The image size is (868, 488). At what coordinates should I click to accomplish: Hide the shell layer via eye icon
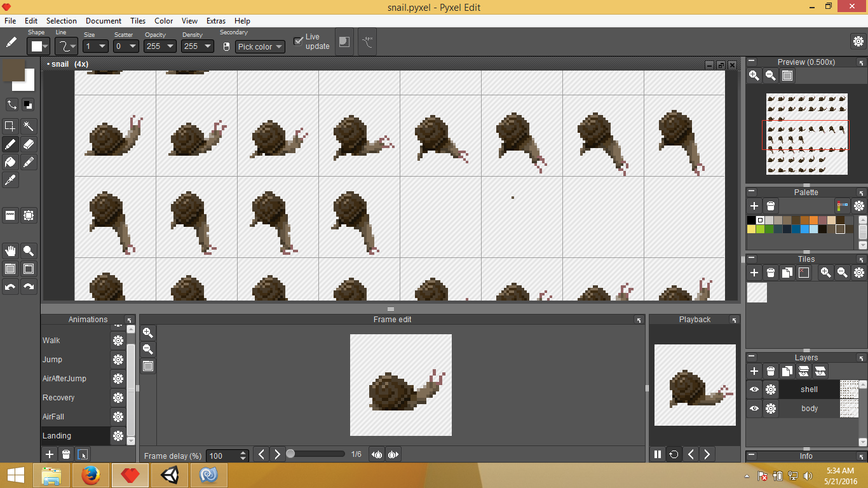point(754,390)
